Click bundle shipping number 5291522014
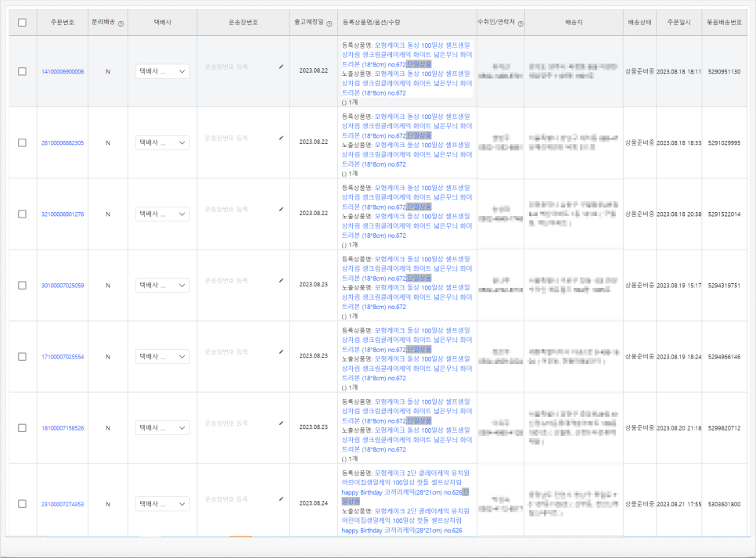Screen dimensions: 756x558 [724, 214]
